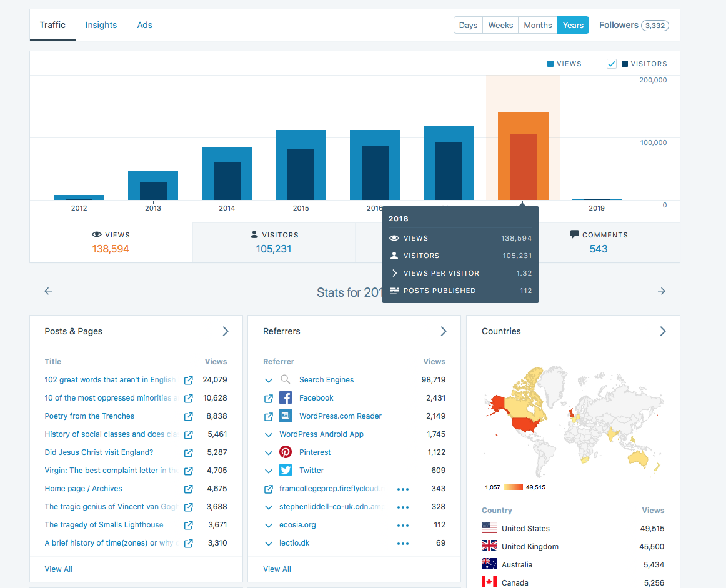Screen dimensions: 726x588
Task: Toggle the Visitors checkbox in chart legend
Action: click(612, 64)
